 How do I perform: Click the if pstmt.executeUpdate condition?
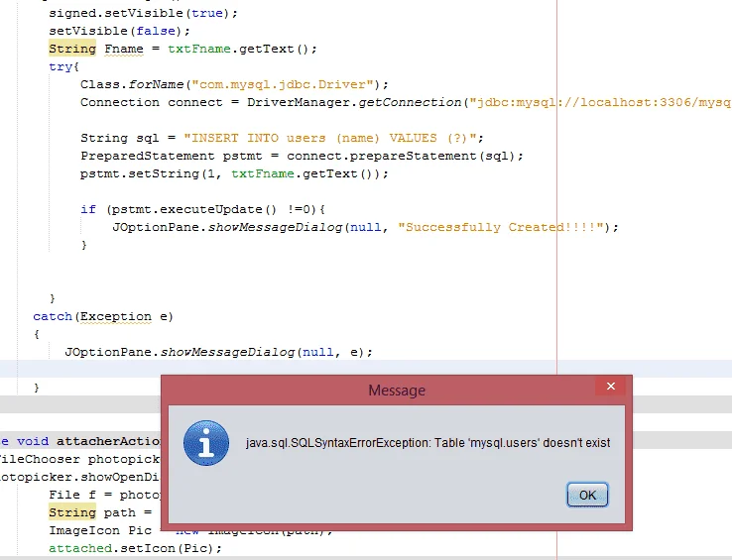coord(203,209)
